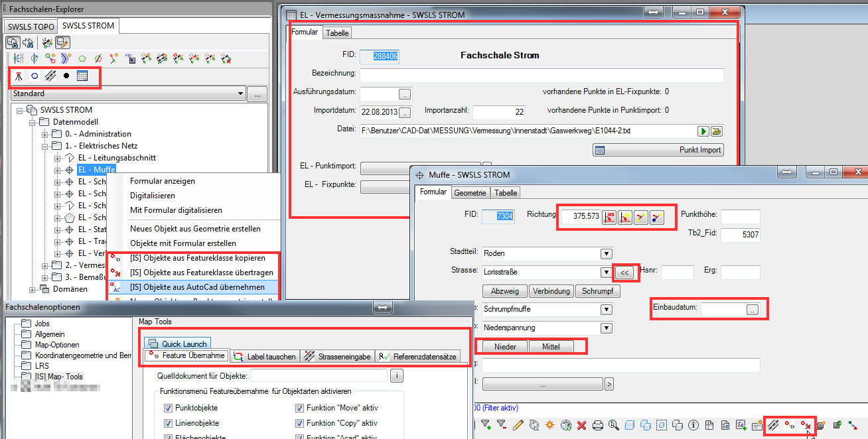The width and height of the screenshot is (868, 439).
Task: Click the zoom magnifier icon in bottom toolbar
Action: click(614, 425)
